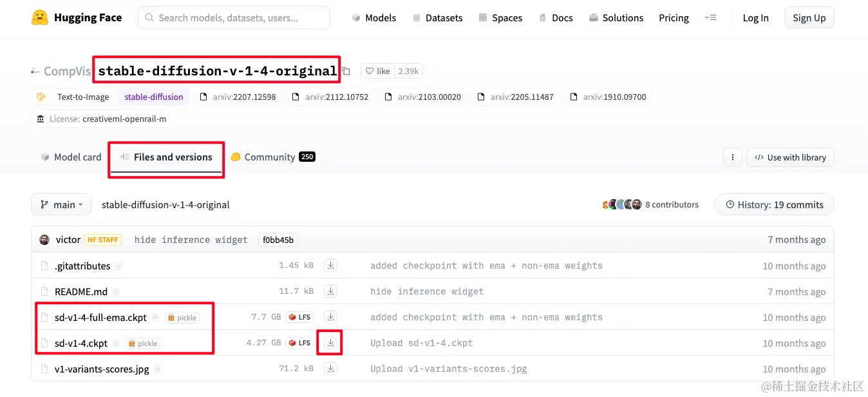The image size is (868, 397).
Task: Click the 2.39k like count
Action: tap(408, 71)
